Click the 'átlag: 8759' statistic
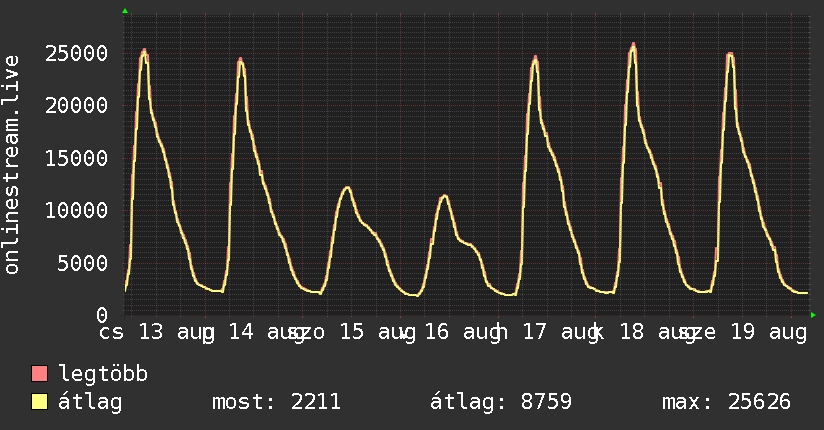This screenshot has width=824, height=430. click(501, 402)
